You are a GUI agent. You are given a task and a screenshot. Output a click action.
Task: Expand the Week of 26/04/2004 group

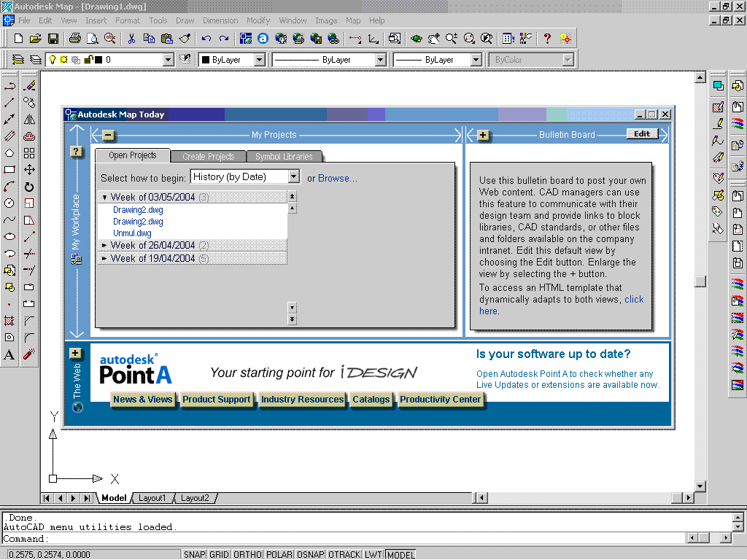(x=104, y=245)
